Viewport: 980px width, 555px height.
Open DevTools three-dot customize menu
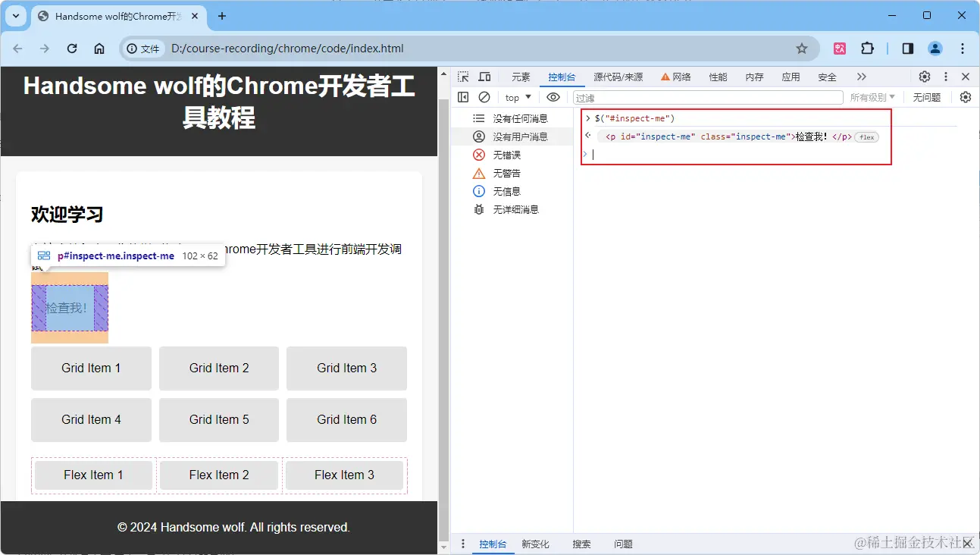pyautogui.click(x=946, y=77)
